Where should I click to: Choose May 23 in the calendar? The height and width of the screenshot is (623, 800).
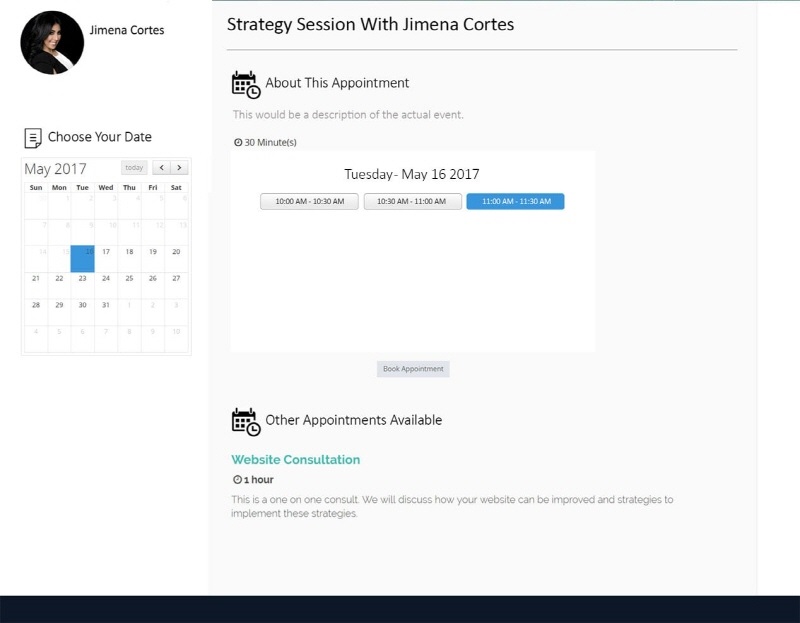(x=83, y=285)
